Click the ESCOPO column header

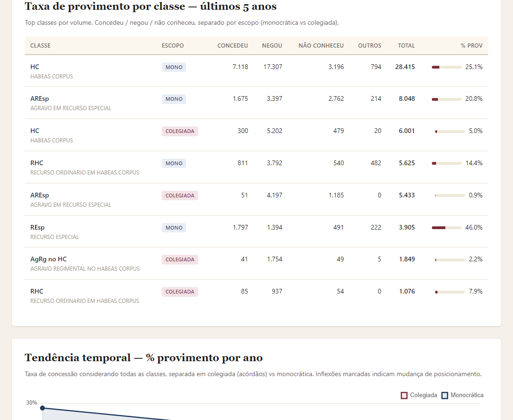(173, 46)
